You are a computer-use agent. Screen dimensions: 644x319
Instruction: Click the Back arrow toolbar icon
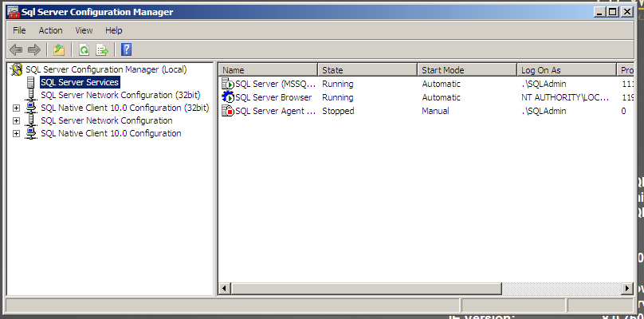point(16,50)
